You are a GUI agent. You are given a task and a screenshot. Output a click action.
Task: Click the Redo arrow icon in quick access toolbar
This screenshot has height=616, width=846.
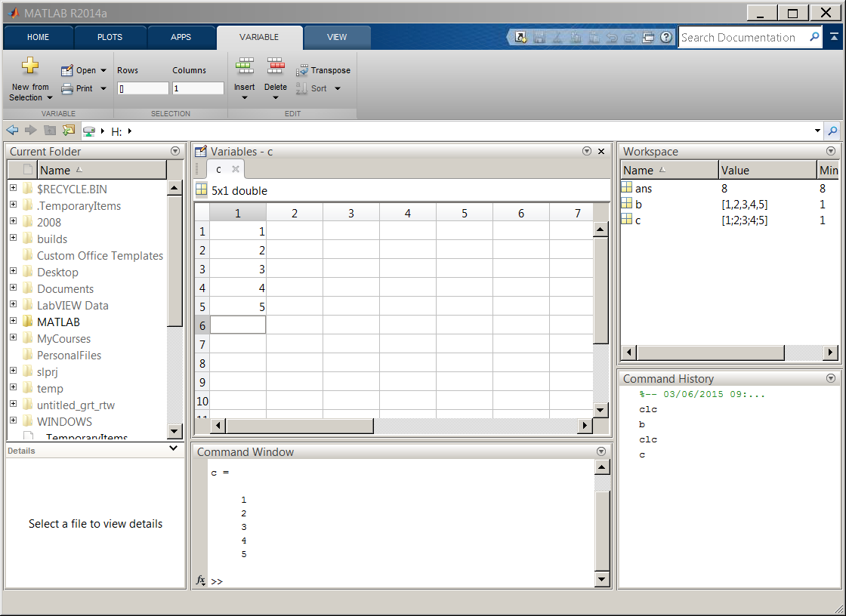[x=630, y=37]
